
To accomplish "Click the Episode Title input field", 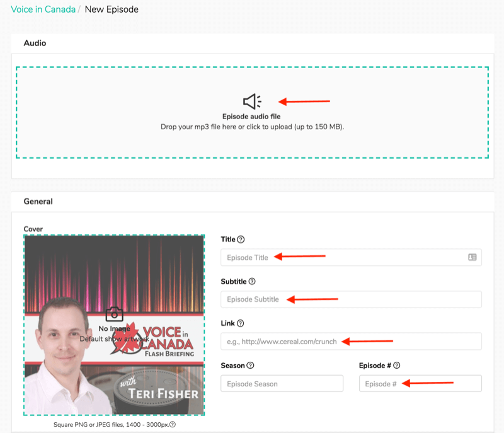I will click(343, 257).
